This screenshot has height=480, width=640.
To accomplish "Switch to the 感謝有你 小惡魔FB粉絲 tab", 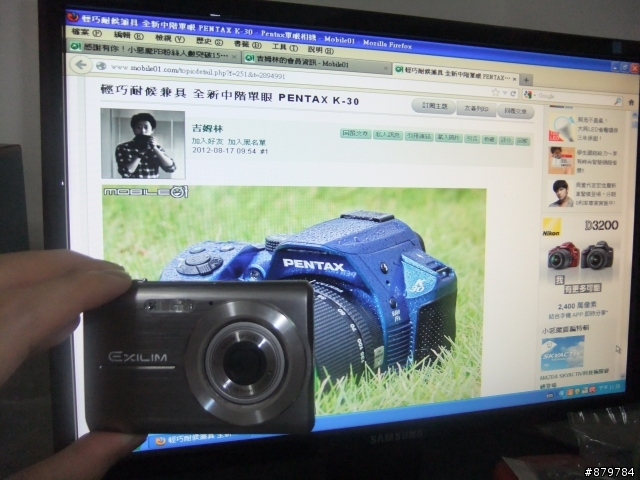I will pyautogui.click(x=153, y=50).
